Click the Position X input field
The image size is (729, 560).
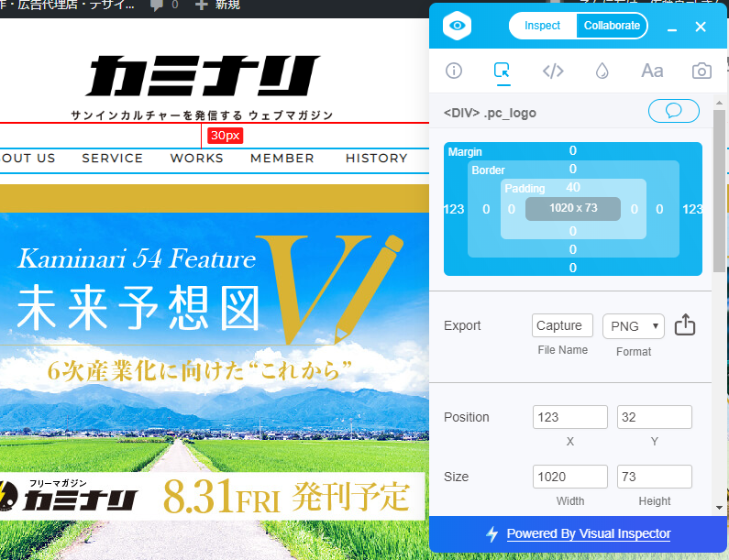pos(569,418)
